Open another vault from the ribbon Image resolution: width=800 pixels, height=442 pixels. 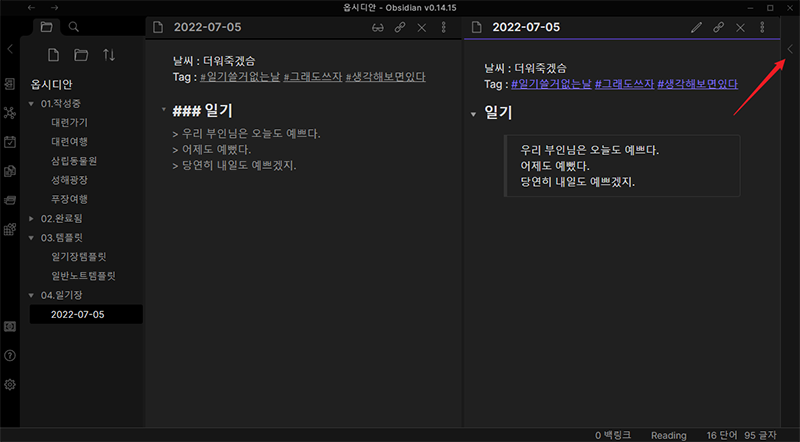click(10, 326)
